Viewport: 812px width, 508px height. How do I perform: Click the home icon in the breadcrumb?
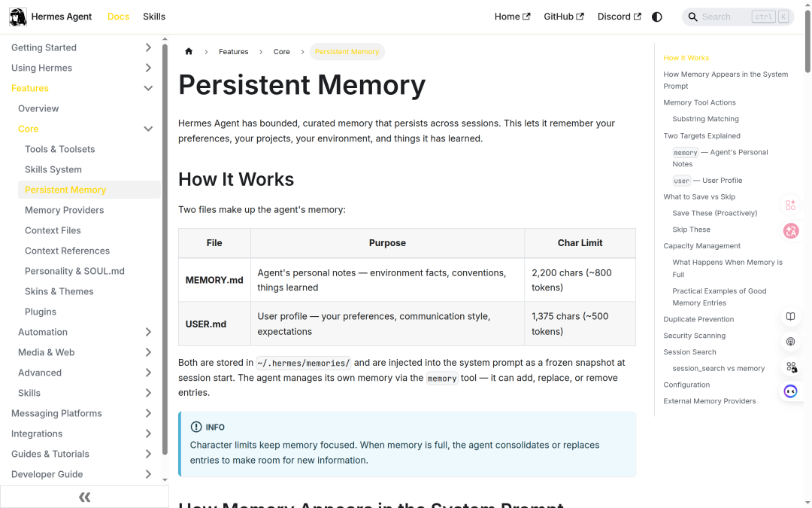[189, 51]
